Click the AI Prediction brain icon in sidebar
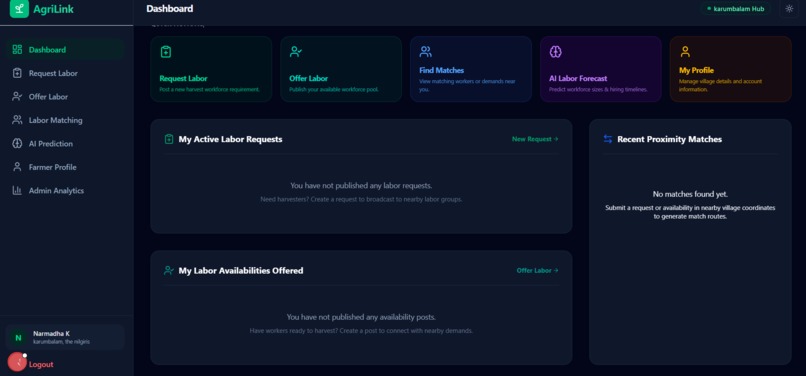 click(17, 144)
